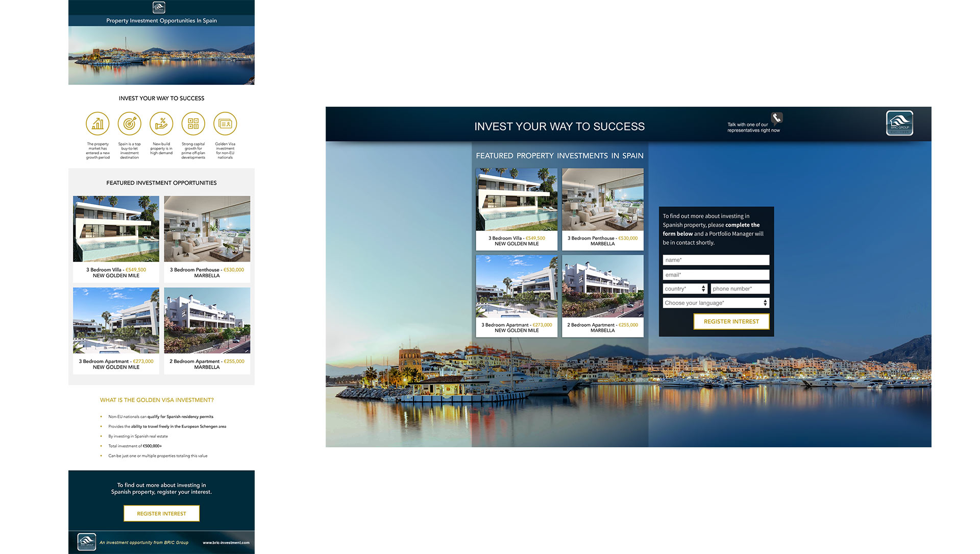The width and height of the screenshot is (980, 554).
Task: Click 'multiple properties totaling this value' bullet
Action: pyautogui.click(x=158, y=456)
